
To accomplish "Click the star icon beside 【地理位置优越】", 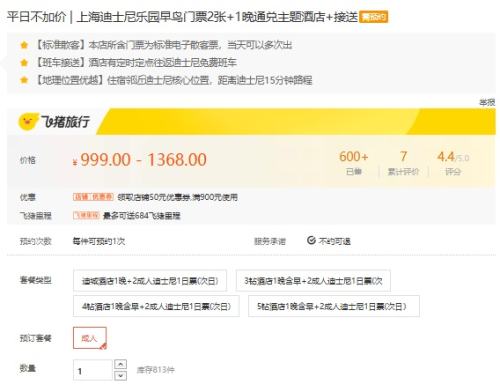I will click(24, 80).
